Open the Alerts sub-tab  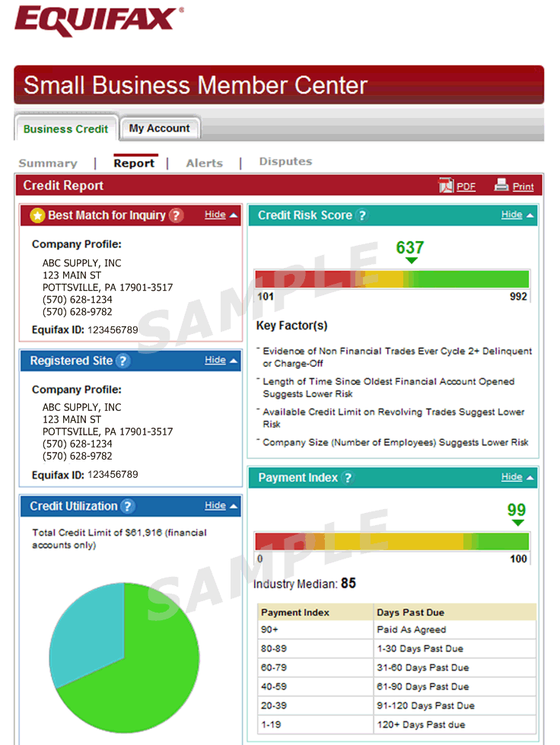click(204, 164)
